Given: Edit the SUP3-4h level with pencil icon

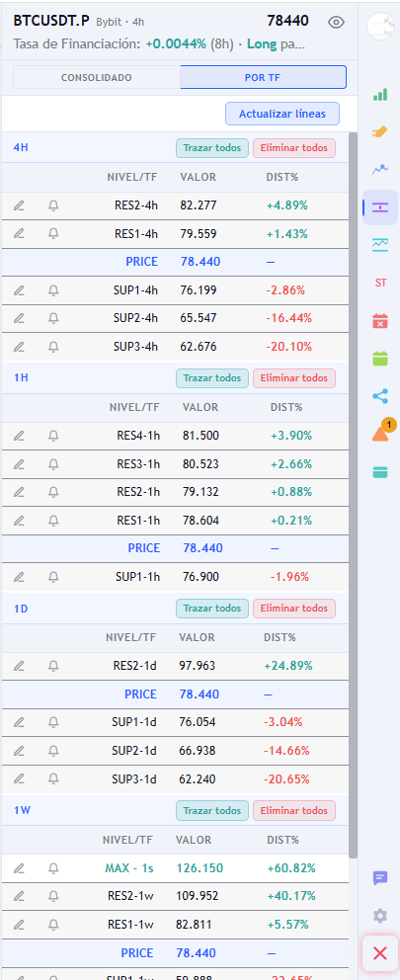Looking at the screenshot, I should 20,346.
